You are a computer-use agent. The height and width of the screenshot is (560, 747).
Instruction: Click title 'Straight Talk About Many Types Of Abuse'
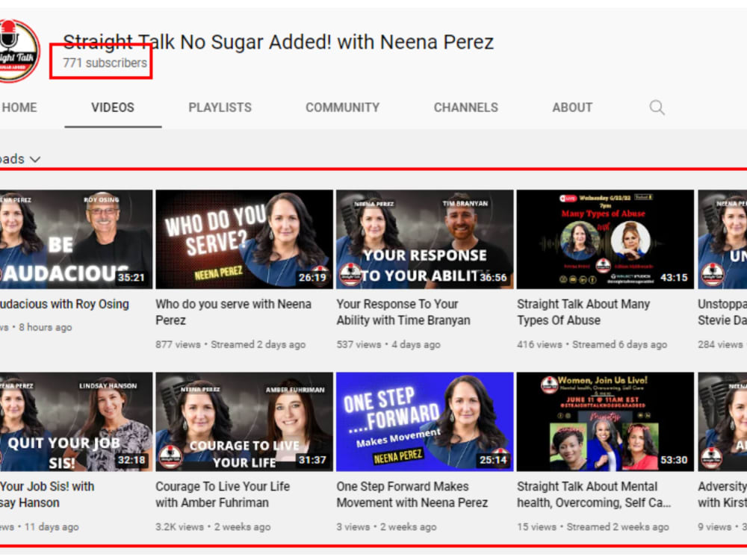(x=583, y=312)
